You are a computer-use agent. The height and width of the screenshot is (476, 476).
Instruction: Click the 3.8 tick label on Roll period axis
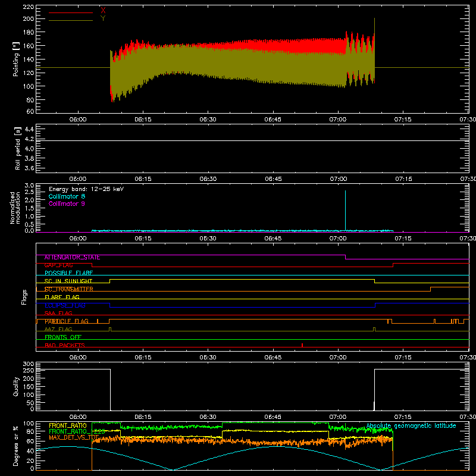click(29, 158)
